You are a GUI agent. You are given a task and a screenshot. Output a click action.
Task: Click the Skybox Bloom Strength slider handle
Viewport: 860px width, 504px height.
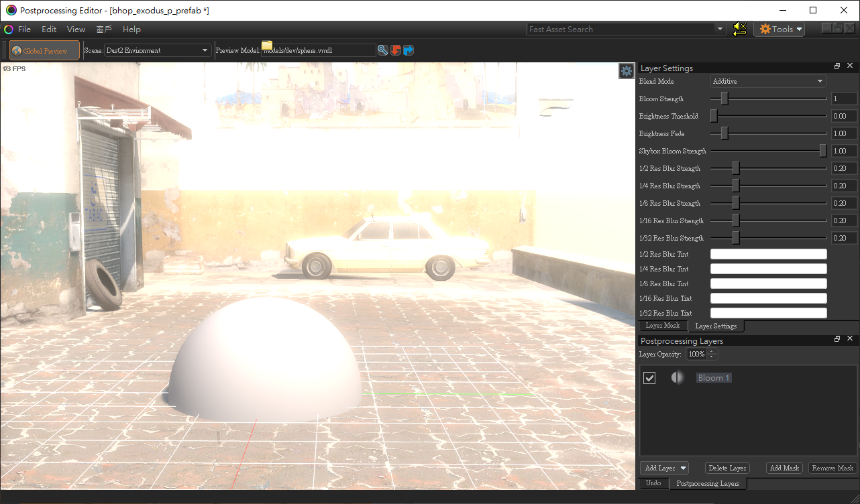click(823, 151)
